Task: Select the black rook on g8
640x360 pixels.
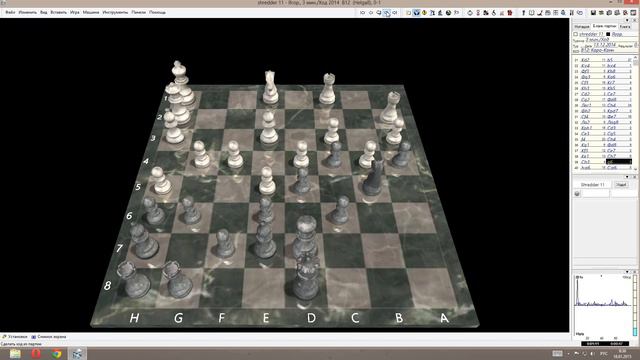Action: pos(177,279)
